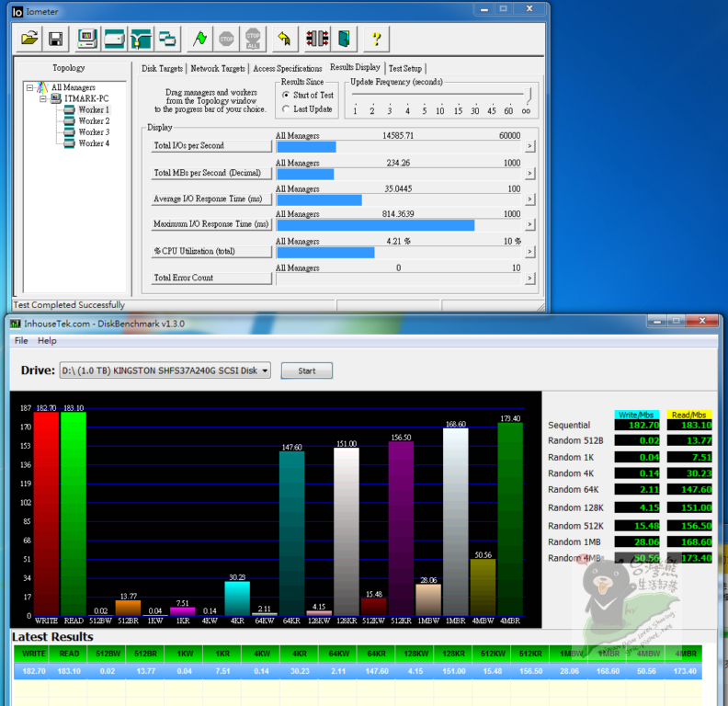Switch to Test Setup tab
This screenshot has height=706, width=728.
pos(405,69)
